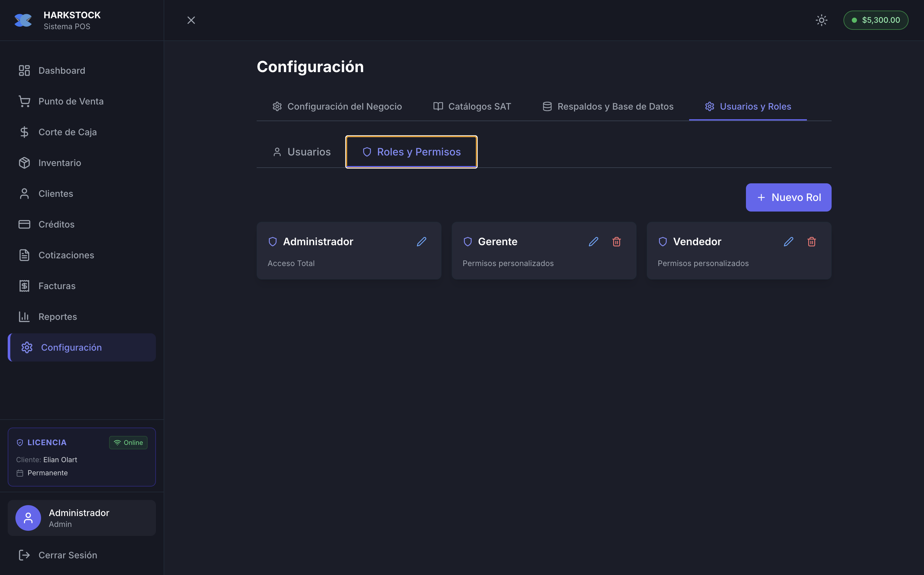Open Catálogos SAT tab
Screen dimensions: 924x575
pos(472,106)
